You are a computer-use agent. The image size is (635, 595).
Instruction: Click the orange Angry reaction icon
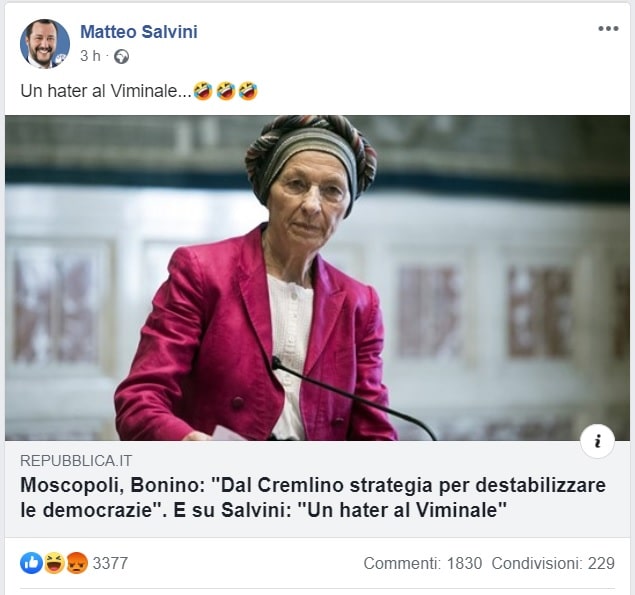(x=76, y=563)
